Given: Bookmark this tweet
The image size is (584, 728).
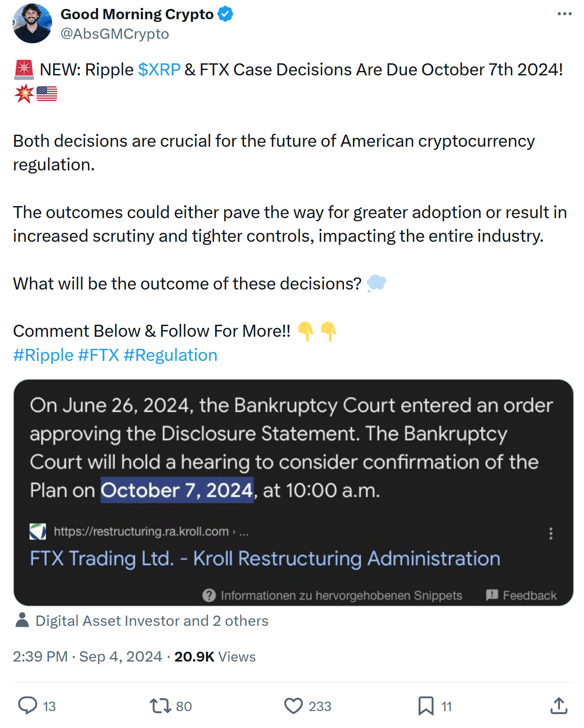Looking at the screenshot, I should 426,706.
